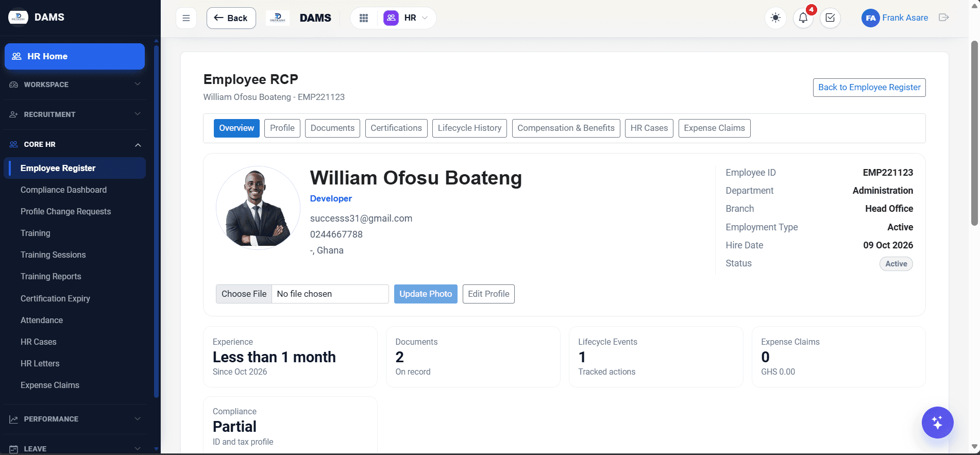980x455 pixels.
Task: Open the tasks checklist icon
Action: 830,18
